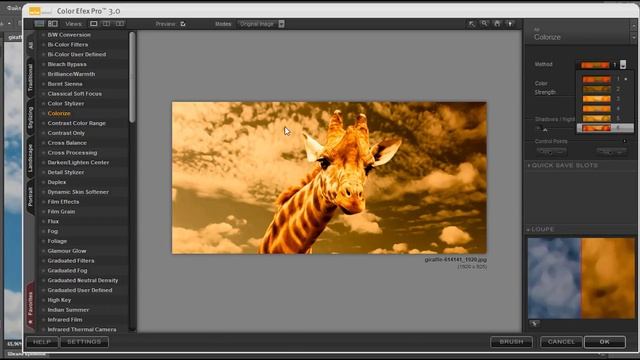Select the Cross Processing filter
This screenshot has width=640, height=360.
click(72, 153)
